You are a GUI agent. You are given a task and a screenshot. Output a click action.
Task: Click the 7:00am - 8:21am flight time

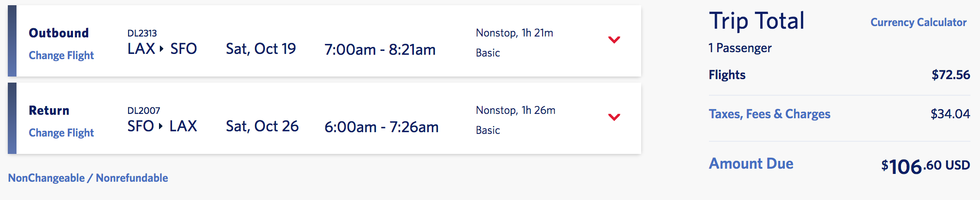tap(380, 50)
